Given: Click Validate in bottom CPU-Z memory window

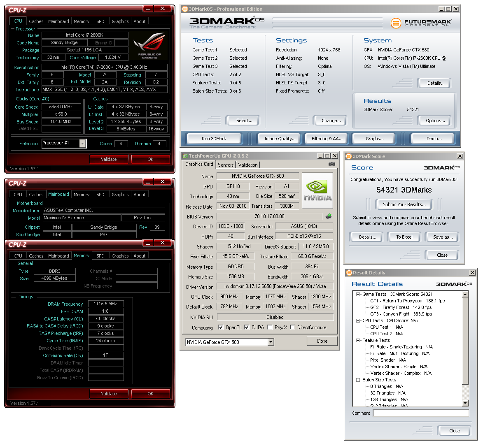Looking at the screenshot, I should coord(109,394).
